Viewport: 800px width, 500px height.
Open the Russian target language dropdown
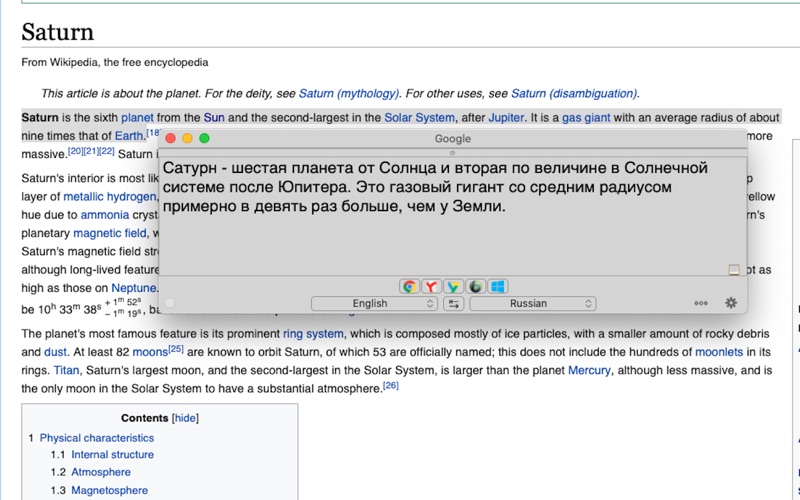coord(533,304)
